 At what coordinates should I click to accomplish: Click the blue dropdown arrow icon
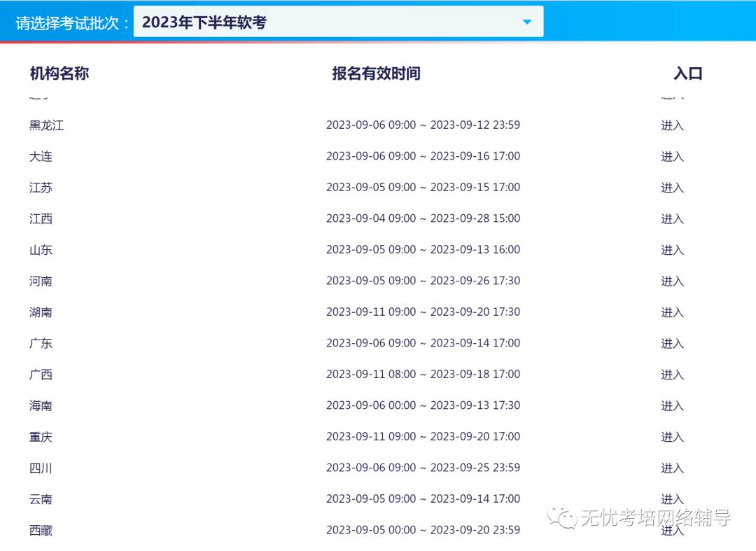(x=527, y=21)
